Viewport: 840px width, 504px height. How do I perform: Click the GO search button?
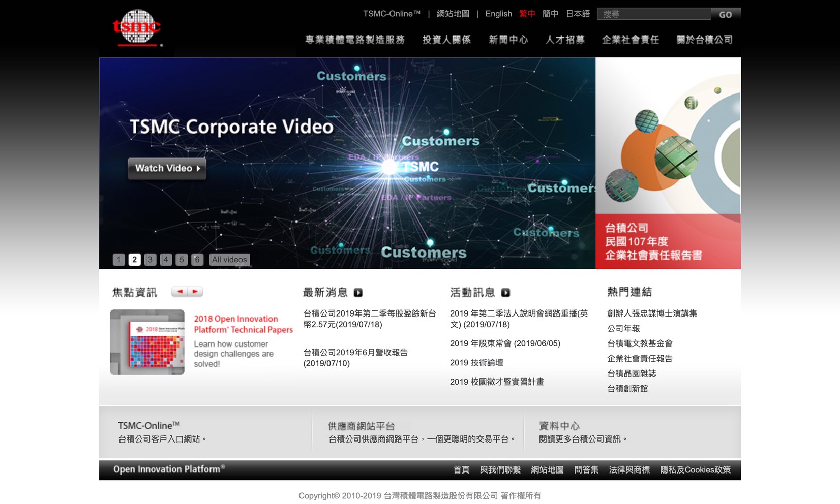pyautogui.click(x=726, y=14)
